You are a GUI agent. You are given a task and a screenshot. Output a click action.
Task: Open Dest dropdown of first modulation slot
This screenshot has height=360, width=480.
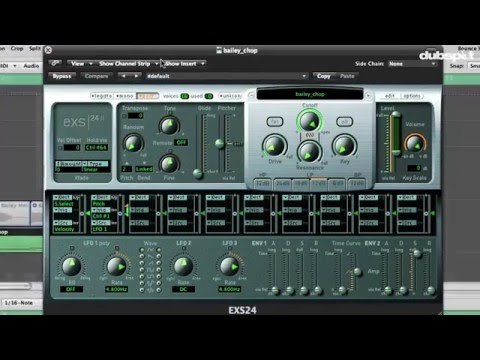(x=63, y=197)
